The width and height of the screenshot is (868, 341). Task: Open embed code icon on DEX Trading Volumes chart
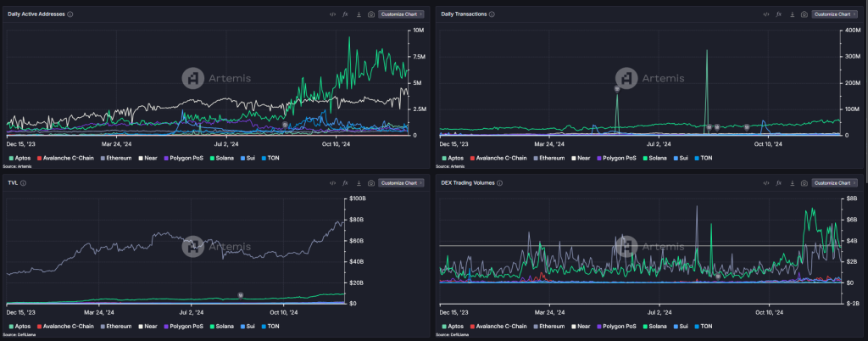[x=766, y=183]
